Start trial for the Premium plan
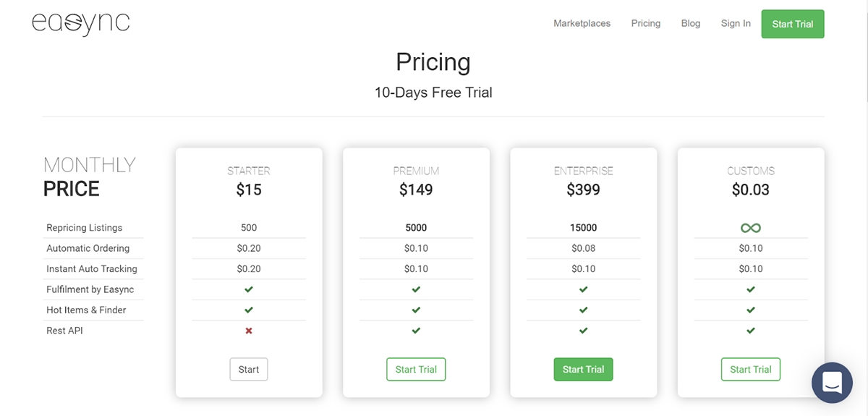The image size is (868, 416). pyautogui.click(x=416, y=369)
